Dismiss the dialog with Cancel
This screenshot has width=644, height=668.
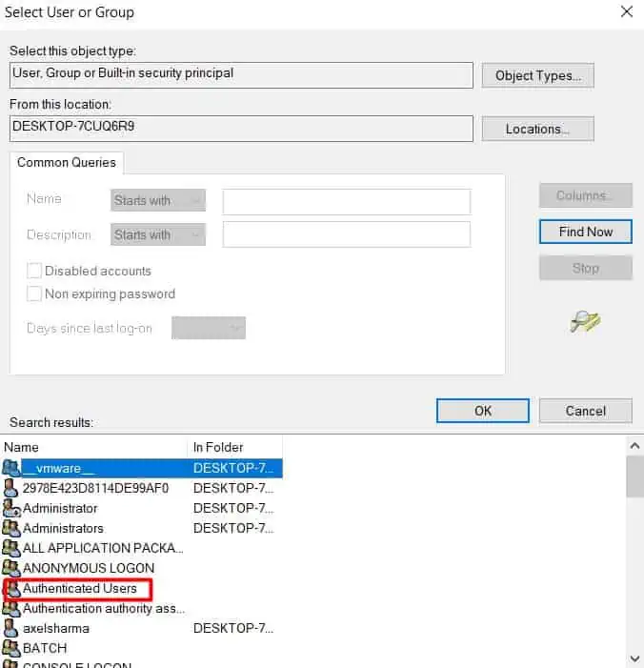pos(586,411)
